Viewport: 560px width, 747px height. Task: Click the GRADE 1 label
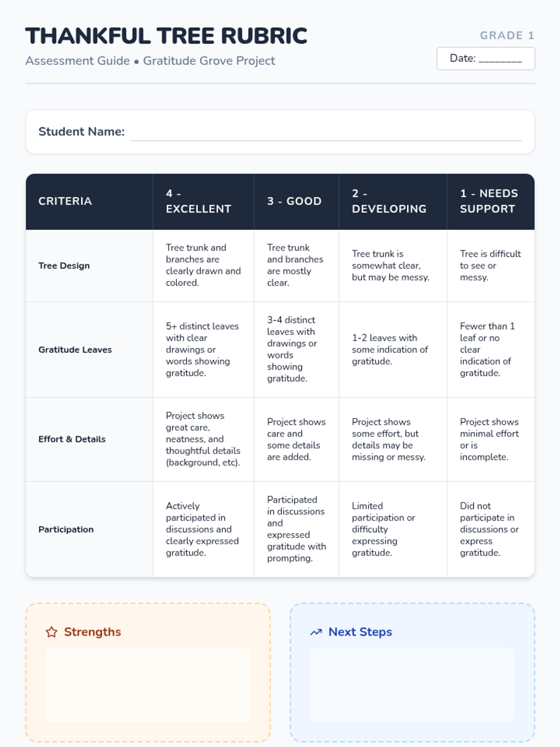[507, 35]
